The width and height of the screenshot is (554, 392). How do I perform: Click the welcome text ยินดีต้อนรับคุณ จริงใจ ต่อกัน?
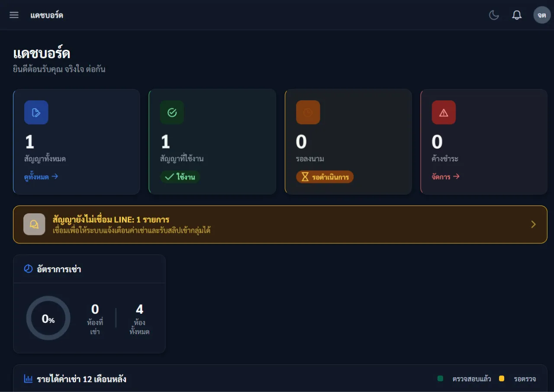click(x=59, y=69)
